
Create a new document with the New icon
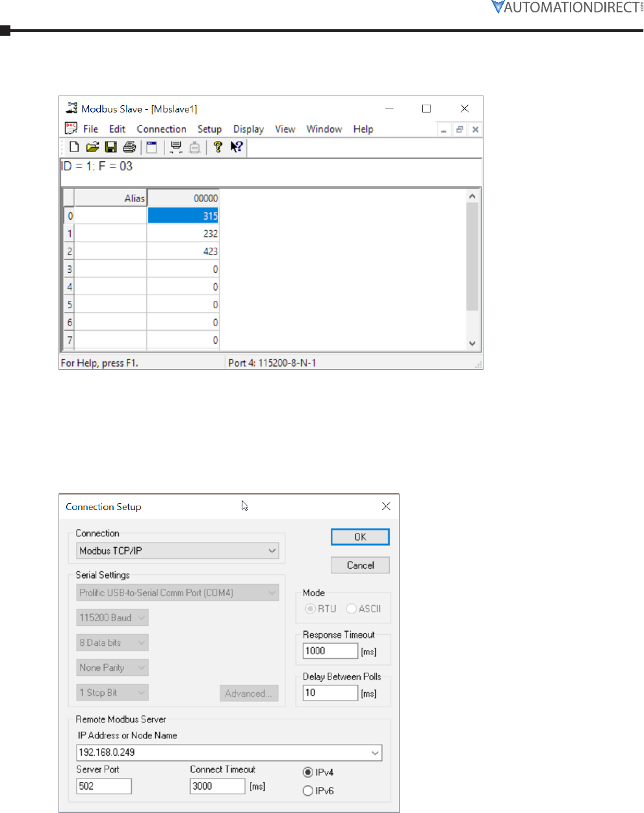click(x=74, y=147)
